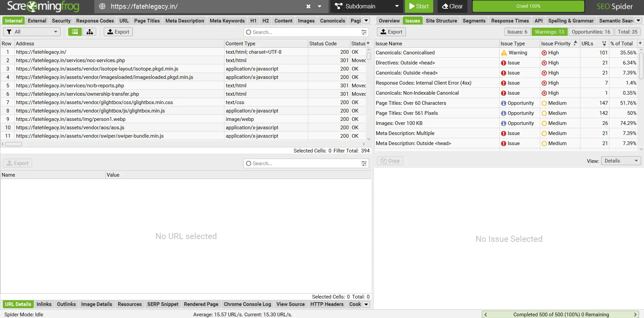The width and height of the screenshot is (644, 318).
Task: Expand more right-panel tabs dropdown
Action: pyautogui.click(x=638, y=21)
